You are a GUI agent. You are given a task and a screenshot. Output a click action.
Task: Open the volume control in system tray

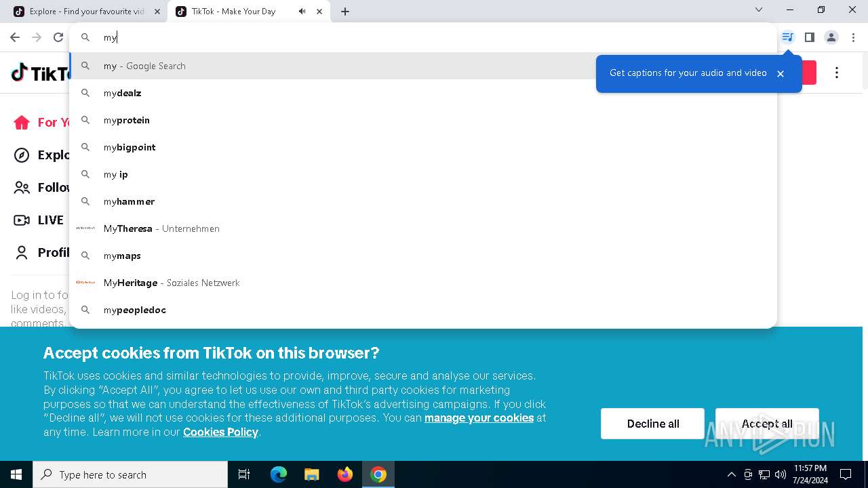781,474
